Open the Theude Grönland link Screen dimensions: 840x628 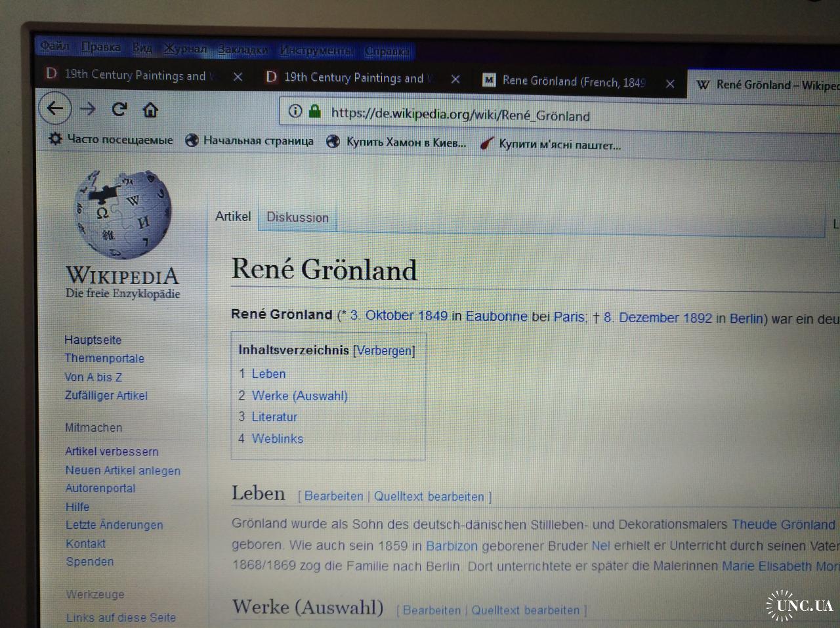[784, 525]
